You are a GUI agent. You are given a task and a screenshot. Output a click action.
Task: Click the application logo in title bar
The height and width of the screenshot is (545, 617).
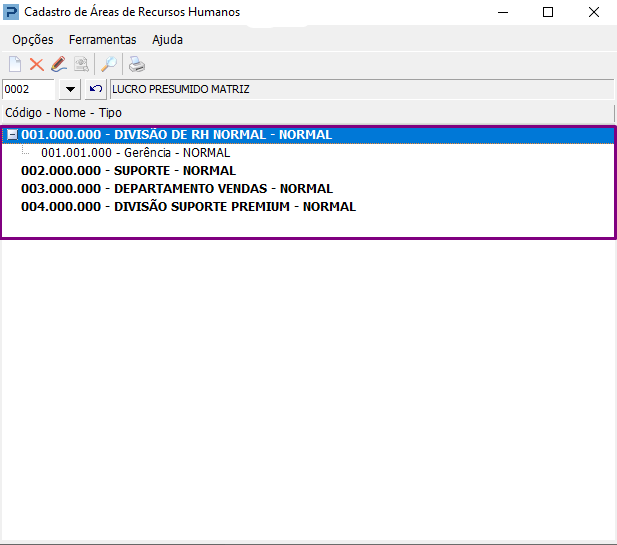[x=11, y=12]
